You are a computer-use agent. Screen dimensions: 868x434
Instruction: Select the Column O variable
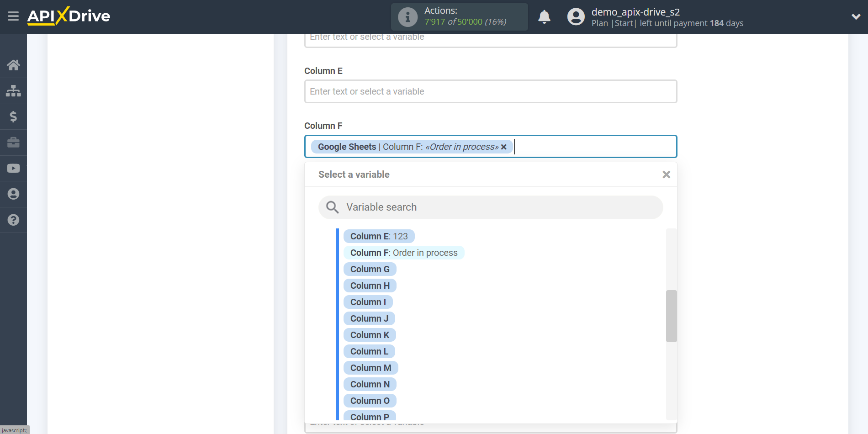coord(370,401)
